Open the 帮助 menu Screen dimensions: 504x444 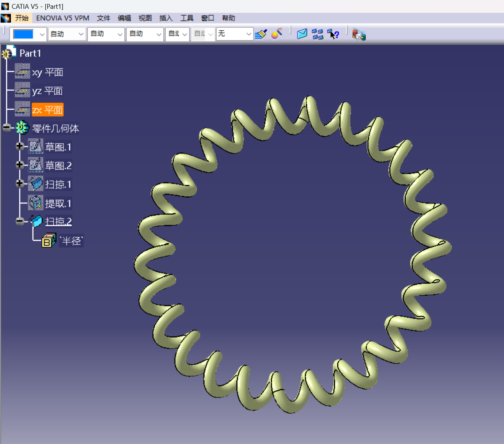pyautogui.click(x=228, y=18)
